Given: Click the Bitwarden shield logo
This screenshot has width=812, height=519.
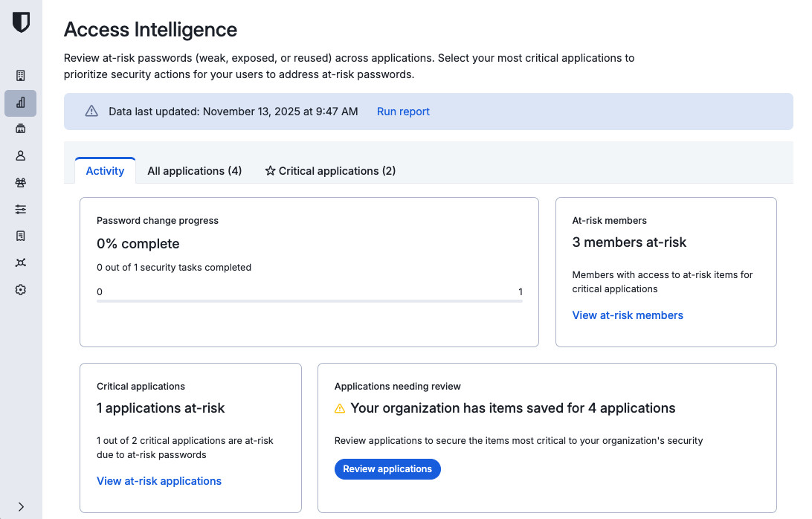Looking at the screenshot, I should coord(21,22).
